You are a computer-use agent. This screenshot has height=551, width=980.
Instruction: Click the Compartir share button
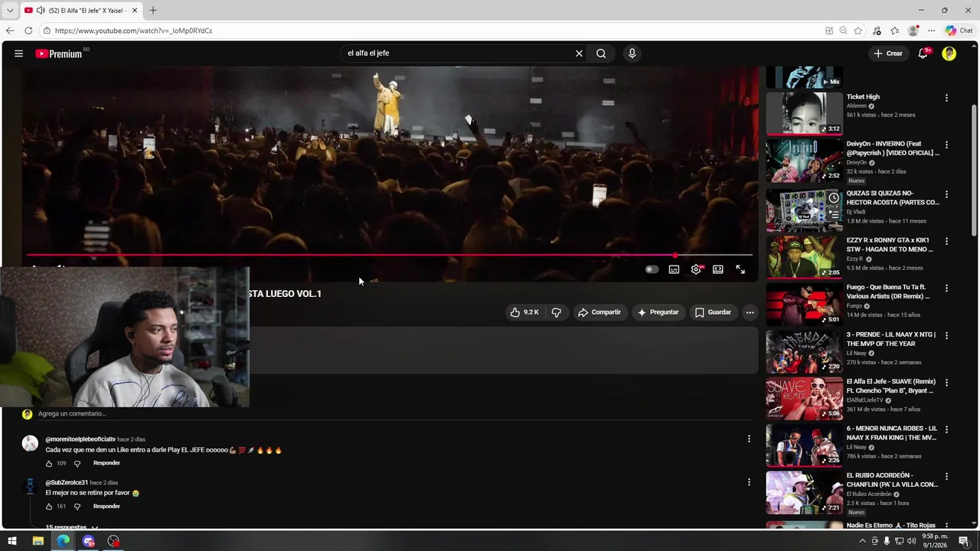coord(599,312)
